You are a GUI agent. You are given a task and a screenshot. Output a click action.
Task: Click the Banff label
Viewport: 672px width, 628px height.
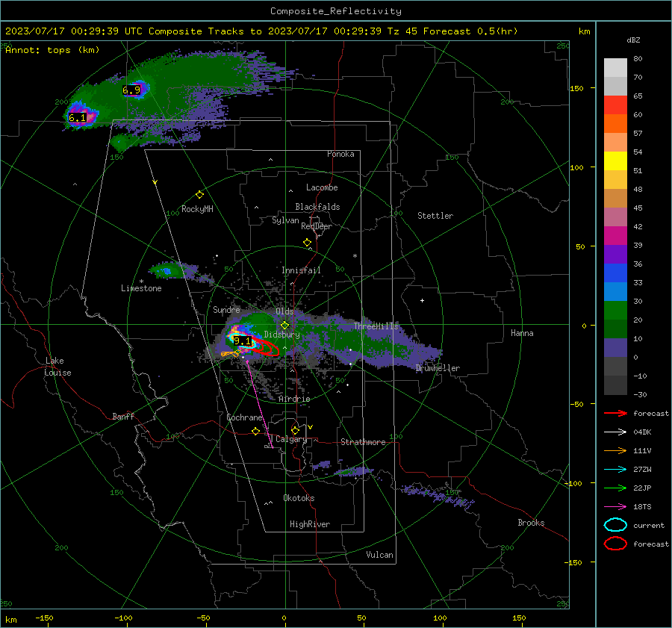(123, 416)
